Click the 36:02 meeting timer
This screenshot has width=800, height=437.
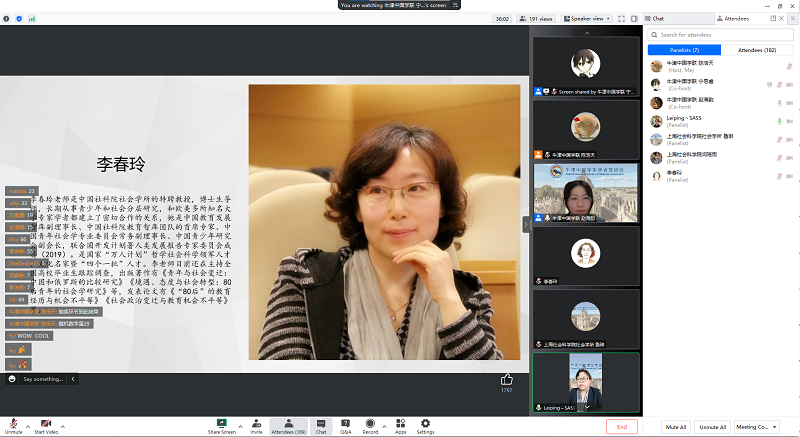(x=503, y=18)
